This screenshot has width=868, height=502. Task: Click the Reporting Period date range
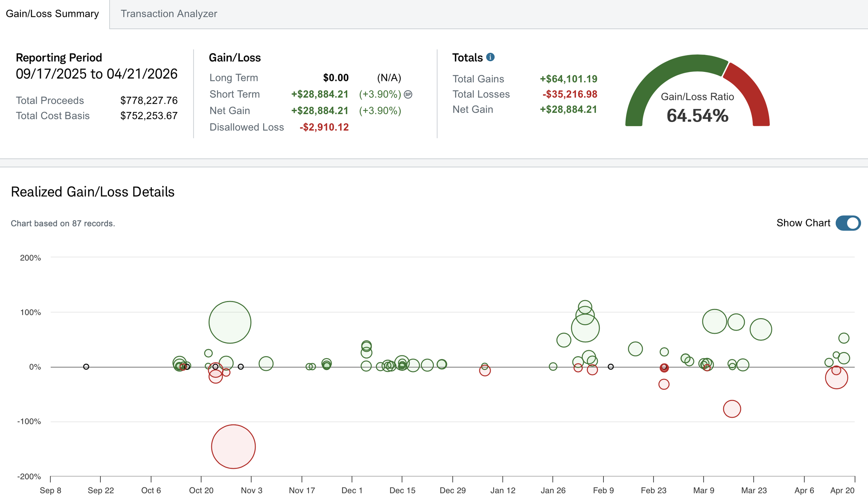pos(97,74)
